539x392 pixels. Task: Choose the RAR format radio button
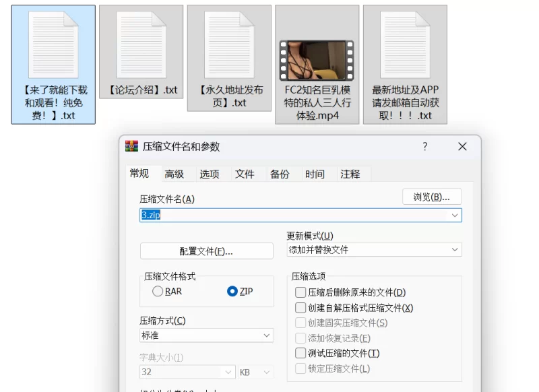(x=158, y=292)
